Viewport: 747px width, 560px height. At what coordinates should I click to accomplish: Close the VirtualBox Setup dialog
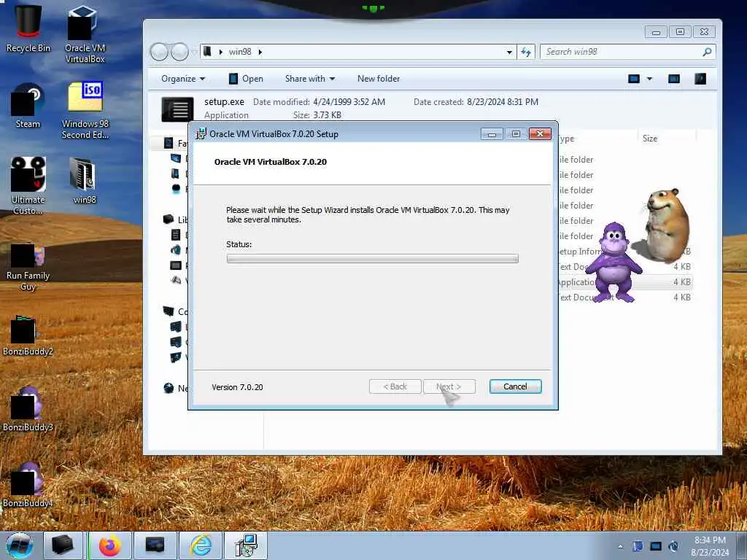click(540, 134)
